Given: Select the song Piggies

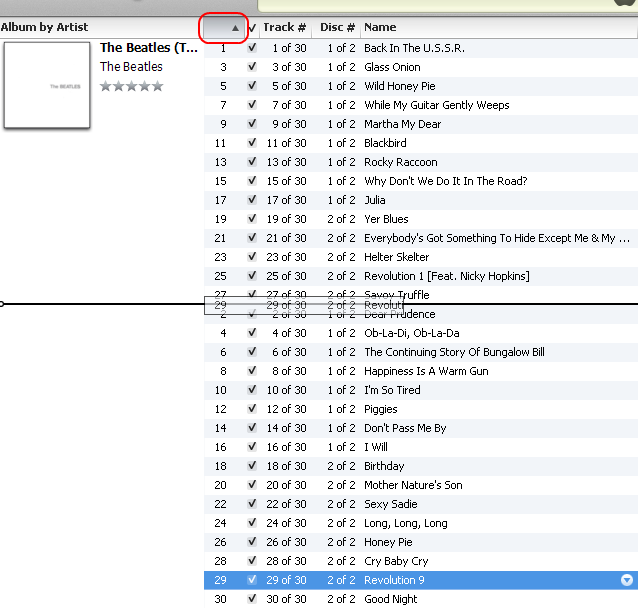Looking at the screenshot, I should click(380, 409).
